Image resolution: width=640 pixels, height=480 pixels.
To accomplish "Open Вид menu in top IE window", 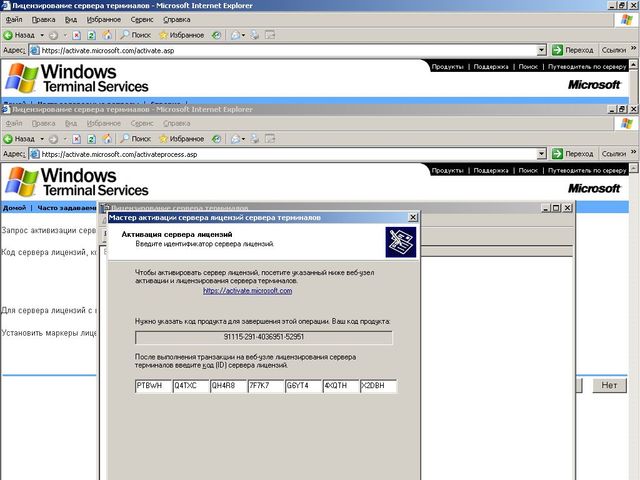I will point(71,20).
